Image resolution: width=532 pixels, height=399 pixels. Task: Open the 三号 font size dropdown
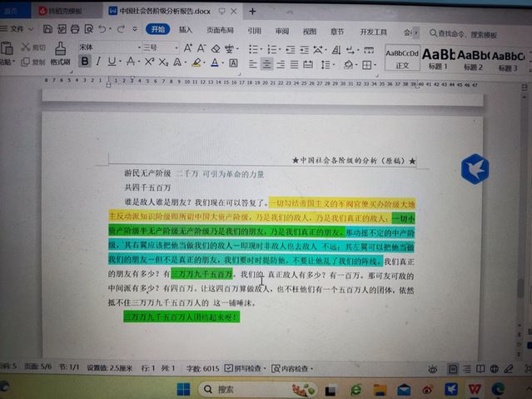[157, 47]
